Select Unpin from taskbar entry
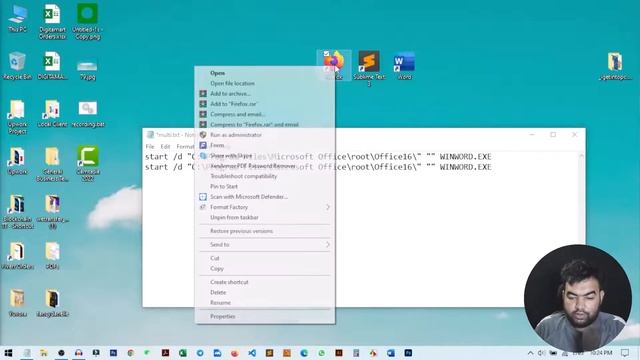Image resolution: width=640 pixels, height=360 pixels. tap(234, 218)
